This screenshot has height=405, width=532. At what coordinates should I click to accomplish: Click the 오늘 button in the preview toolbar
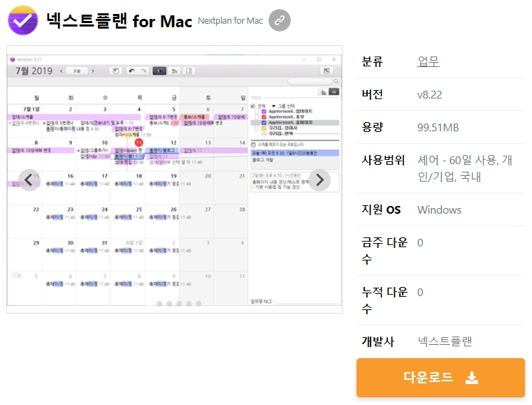tap(77, 71)
